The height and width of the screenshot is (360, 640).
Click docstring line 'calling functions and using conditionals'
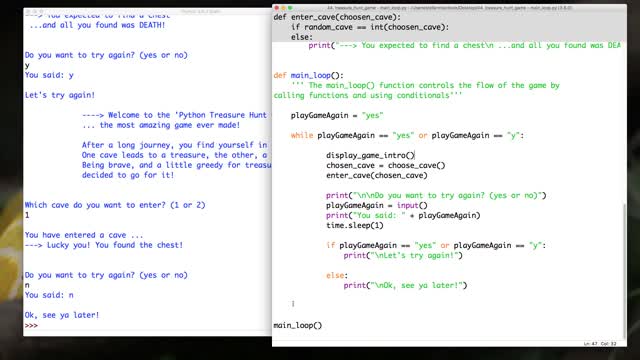368,96
